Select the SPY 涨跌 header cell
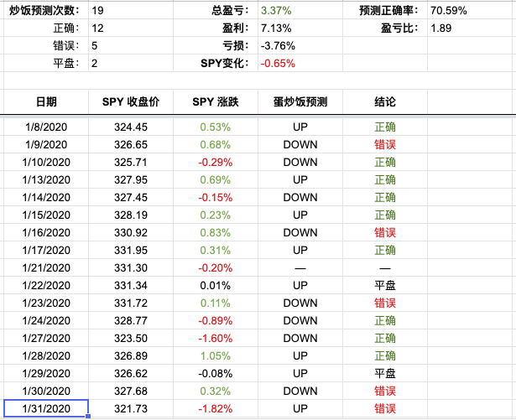The width and height of the screenshot is (516, 420). (x=216, y=102)
